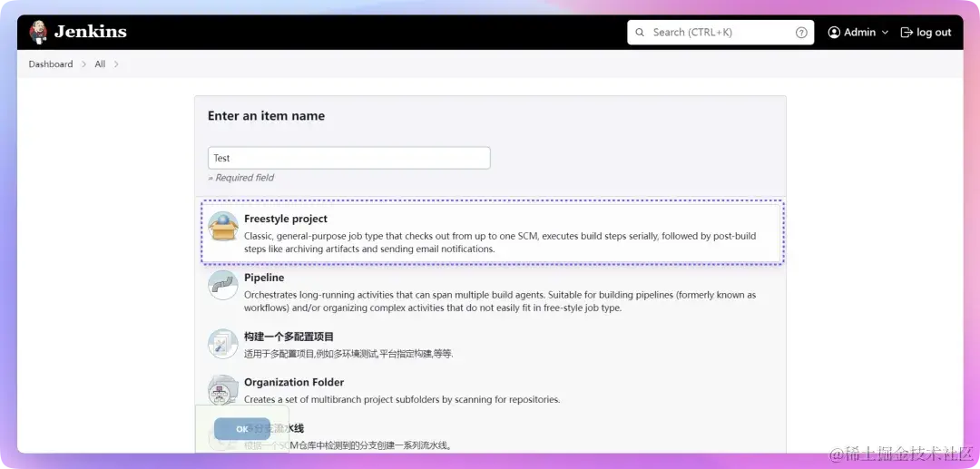
Task: Expand the chevron after All breadcrumb
Action: point(116,64)
